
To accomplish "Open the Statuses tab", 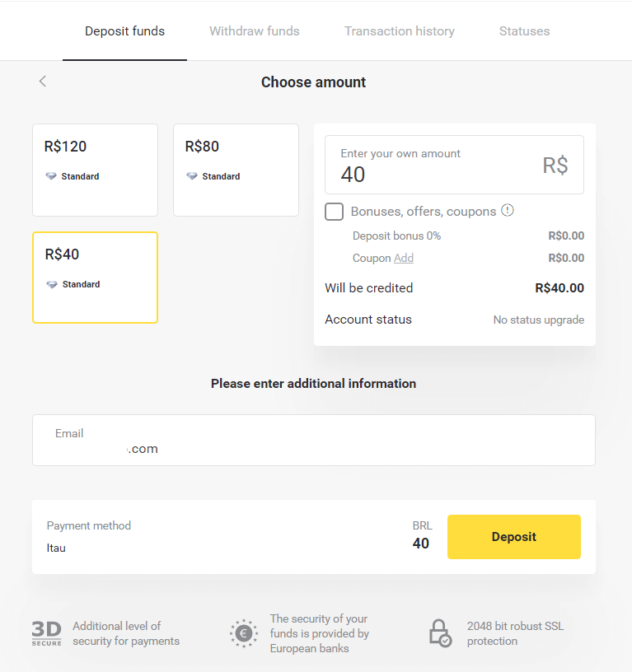I will click(x=524, y=30).
